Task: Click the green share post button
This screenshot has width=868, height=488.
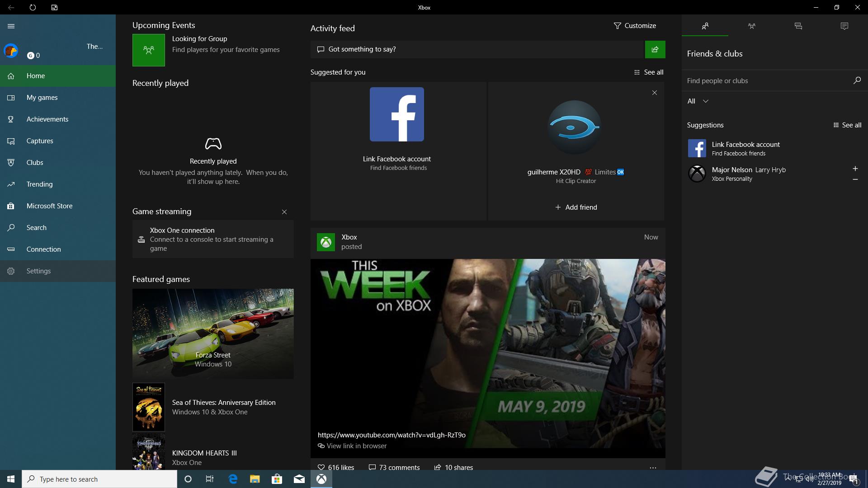Action: pos(655,49)
